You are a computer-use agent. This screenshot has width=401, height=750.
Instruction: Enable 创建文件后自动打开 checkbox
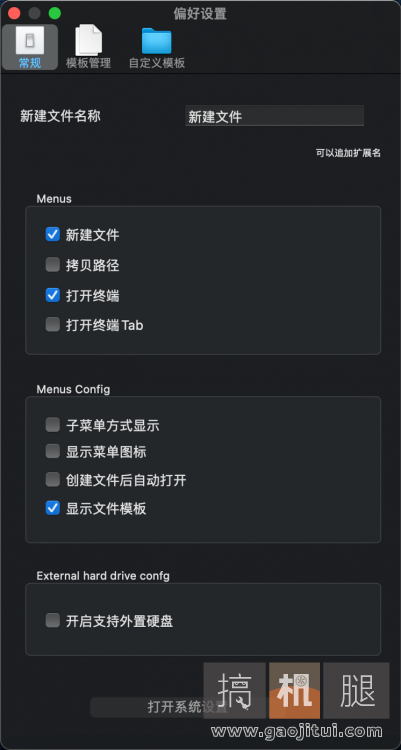tap(53, 480)
